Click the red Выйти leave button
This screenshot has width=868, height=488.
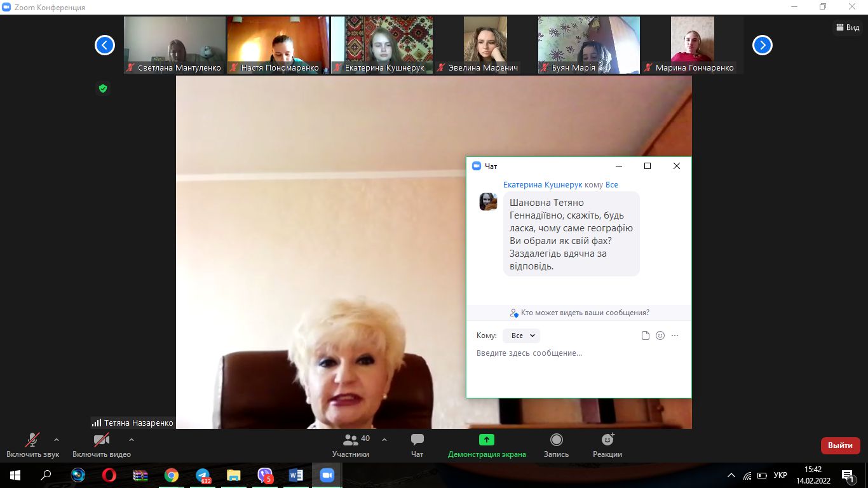click(x=840, y=445)
